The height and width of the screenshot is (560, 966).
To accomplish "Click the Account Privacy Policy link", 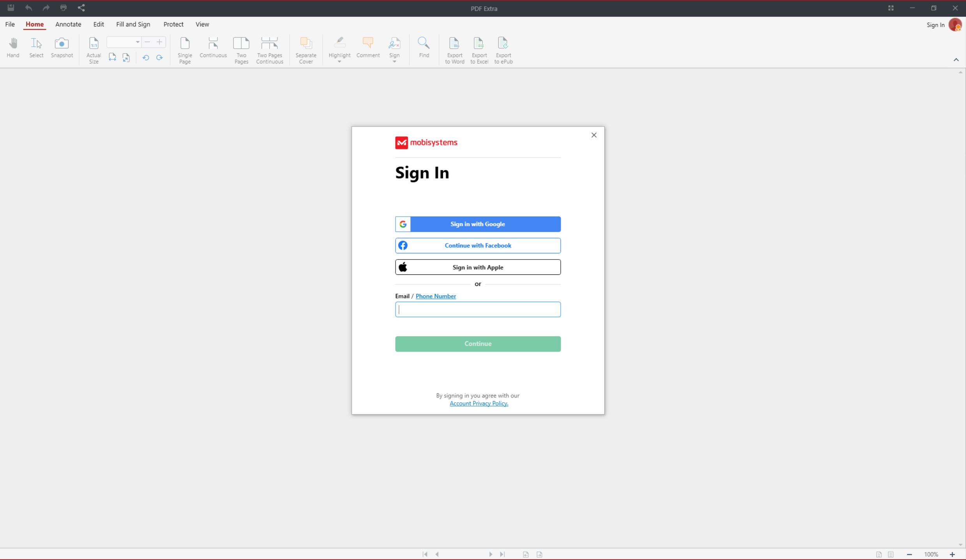I will (x=479, y=403).
